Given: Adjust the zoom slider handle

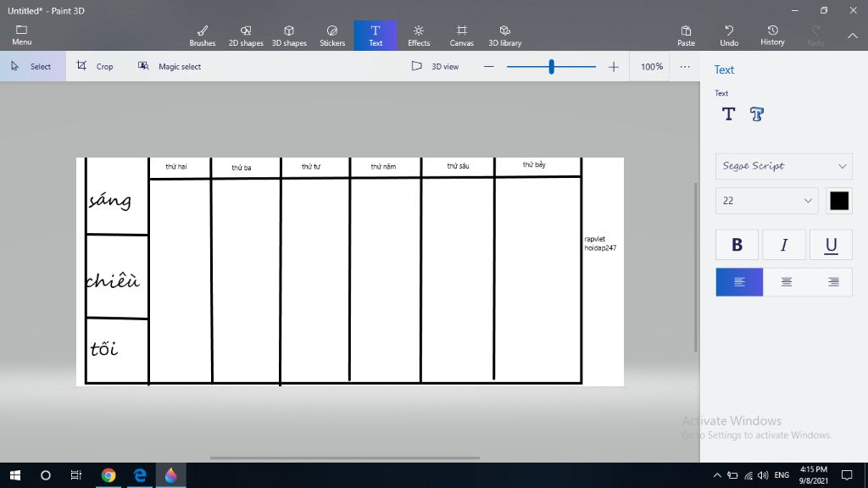Looking at the screenshot, I should [551, 66].
